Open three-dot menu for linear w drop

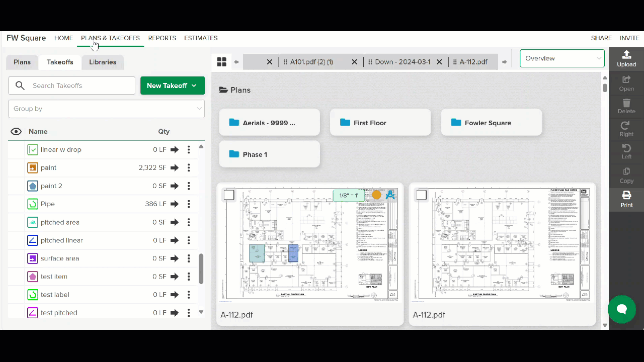click(x=189, y=150)
